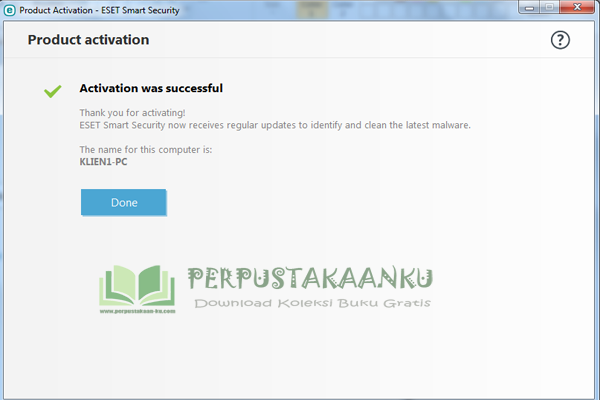600x400 pixels.
Task: Click the sentence about receiving regular updates
Action: tap(275, 125)
